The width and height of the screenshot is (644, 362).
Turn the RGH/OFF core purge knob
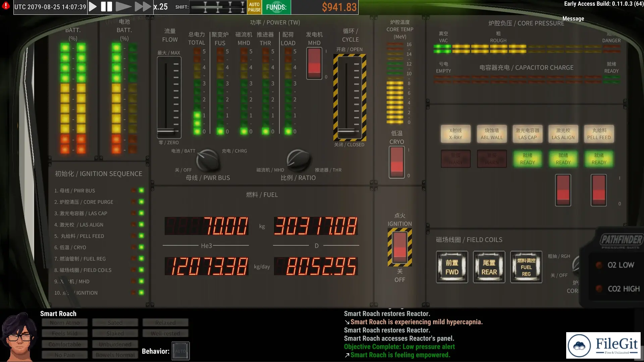(x=576, y=265)
